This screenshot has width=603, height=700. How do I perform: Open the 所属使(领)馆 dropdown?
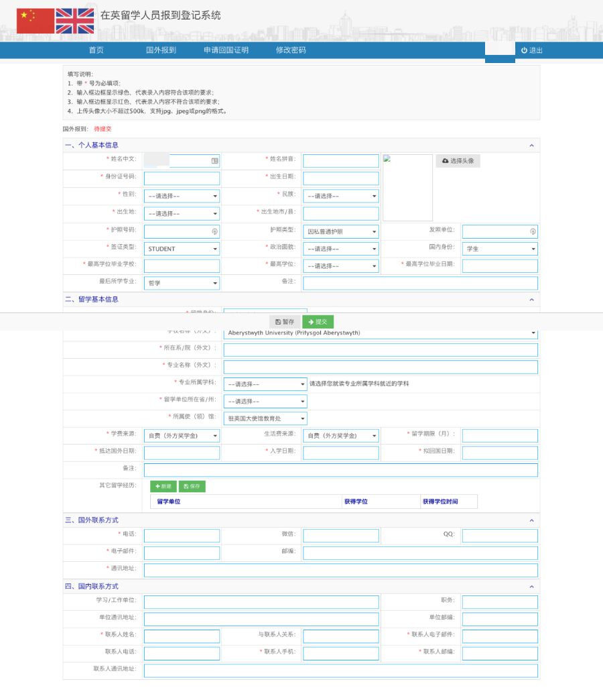click(x=265, y=418)
